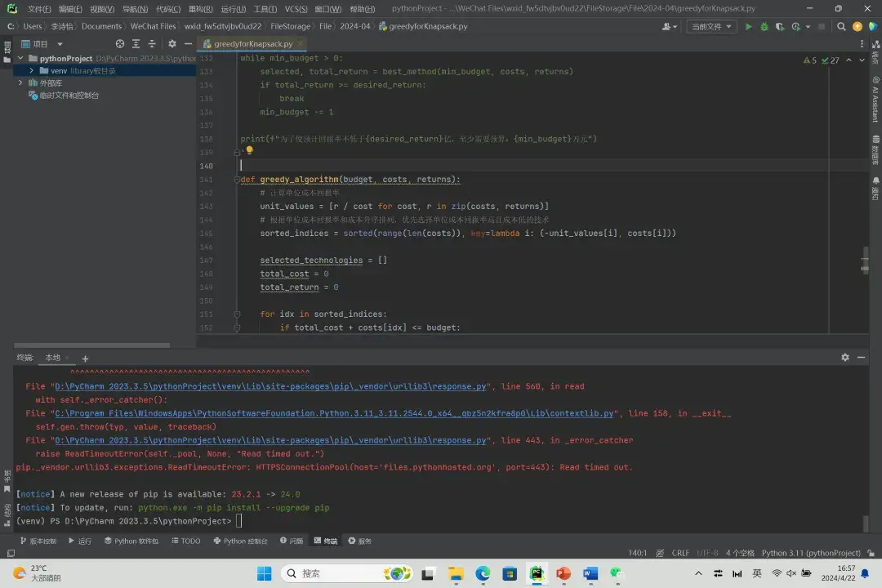The width and height of the screenshot is (882, 588).
Task: Open terminal panel settings gear
Action: point(845,358)
